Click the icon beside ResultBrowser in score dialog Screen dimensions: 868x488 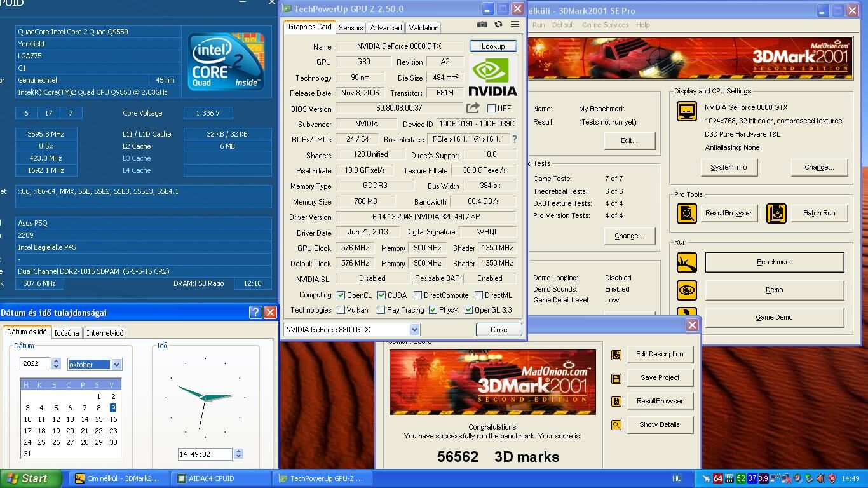click(616, 402)
